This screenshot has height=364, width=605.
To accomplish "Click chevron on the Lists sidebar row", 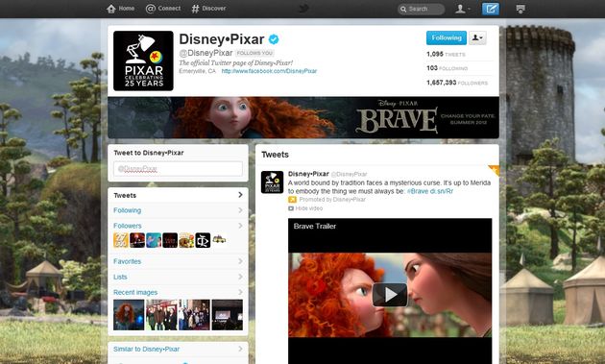I will [x=240, y=277].
